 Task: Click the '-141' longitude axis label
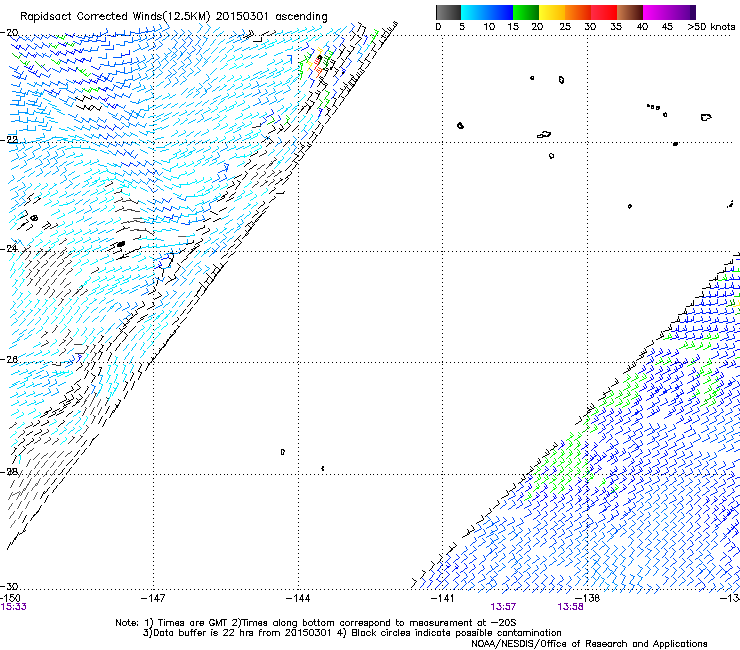click(x=443, y=598)
